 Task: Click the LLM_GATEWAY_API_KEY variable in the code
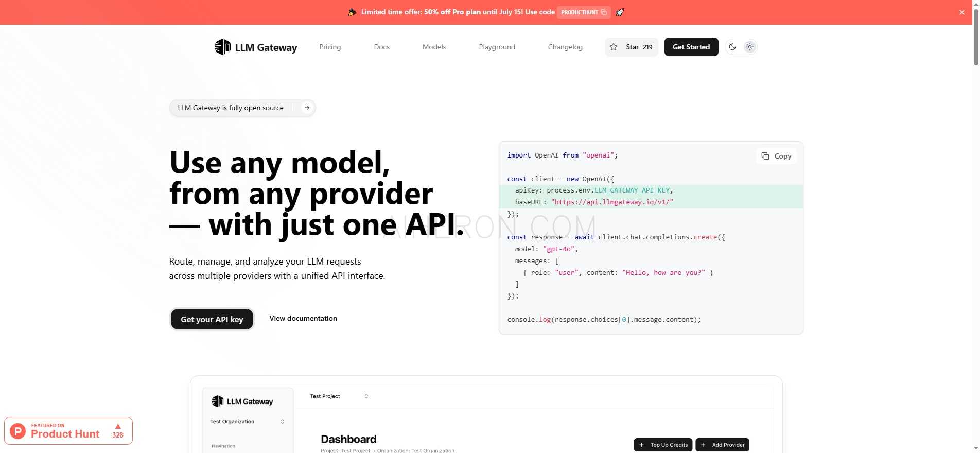632,190
